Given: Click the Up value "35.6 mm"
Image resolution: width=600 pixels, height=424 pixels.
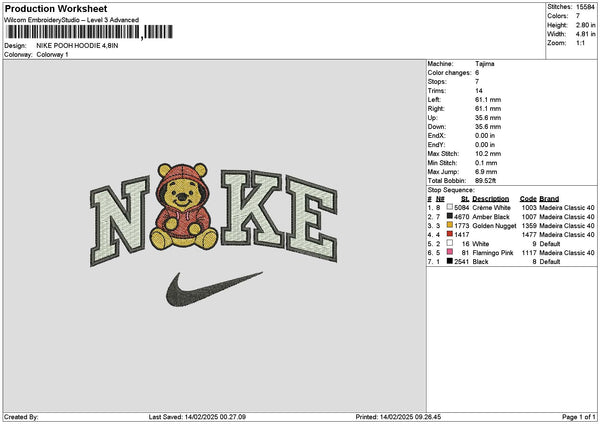Looking at the screenshot, I should point(488,117).
